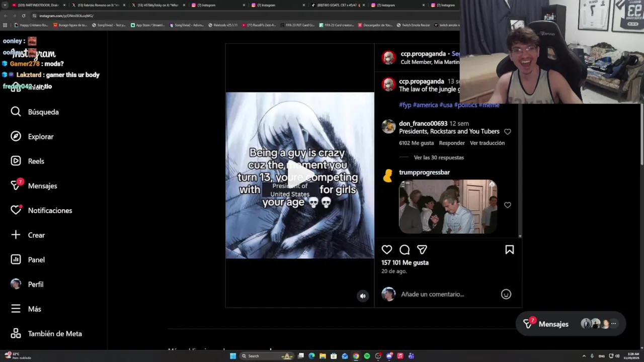Open ccp.propaganda's avatar in the post header
644x362 pixels.
click(x=388, y=58)
